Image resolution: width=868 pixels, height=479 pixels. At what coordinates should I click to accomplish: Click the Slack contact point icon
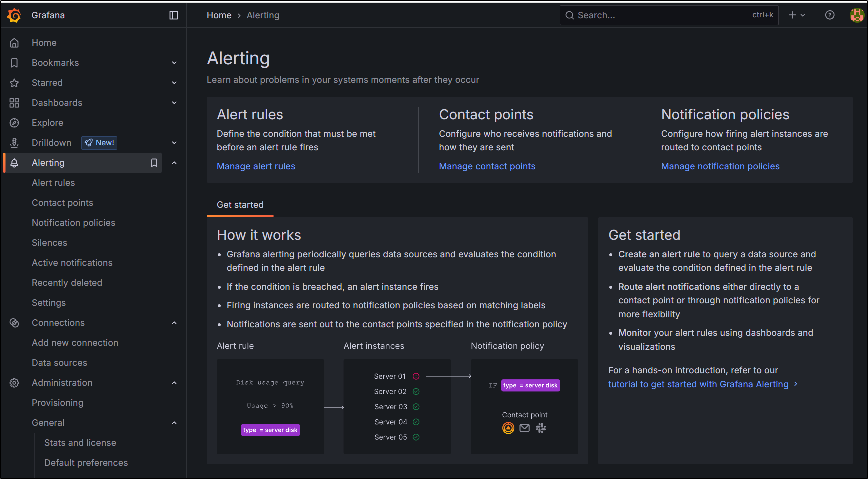tap(541, 428)
